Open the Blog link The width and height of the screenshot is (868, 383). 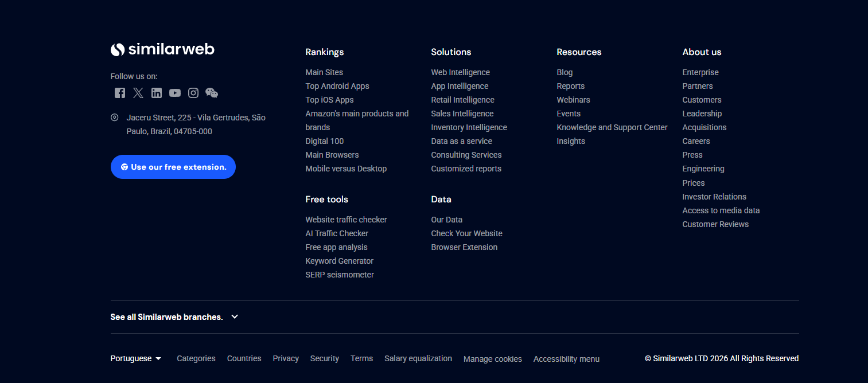[x=565, y=72]
